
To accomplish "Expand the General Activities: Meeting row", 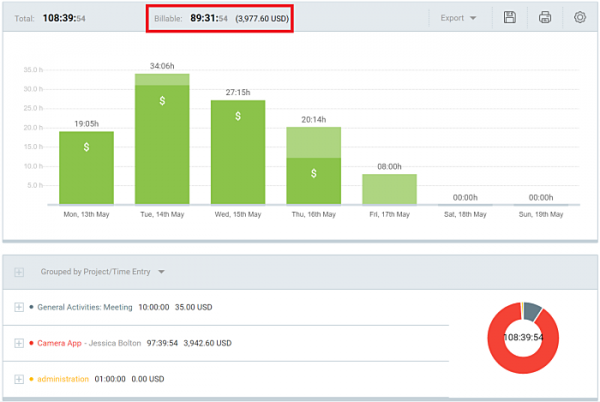I will coord(19,307).
